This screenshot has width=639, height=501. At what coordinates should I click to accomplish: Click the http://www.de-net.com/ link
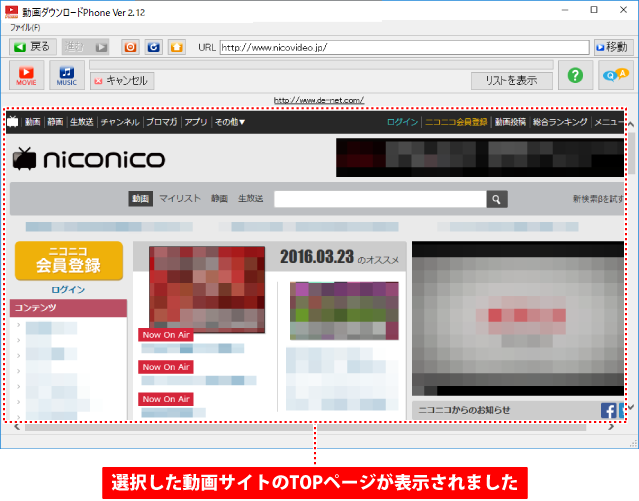click(319, 100)
